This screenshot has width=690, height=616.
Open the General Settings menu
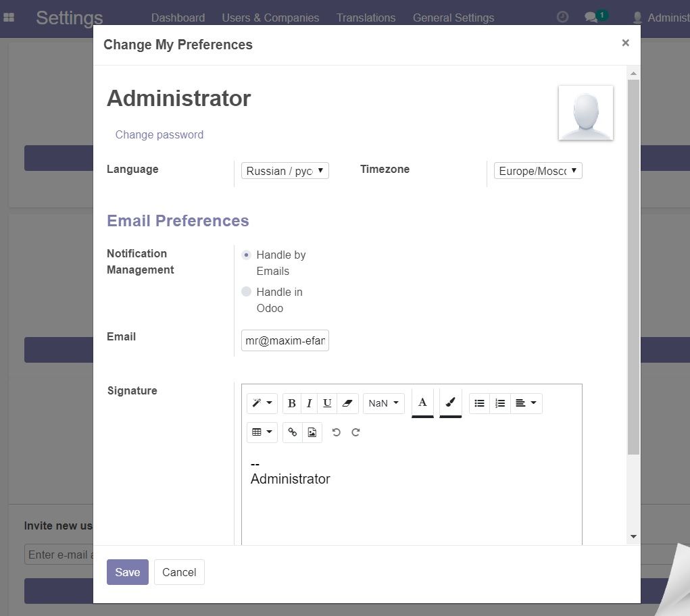click(x=453, y=18)
